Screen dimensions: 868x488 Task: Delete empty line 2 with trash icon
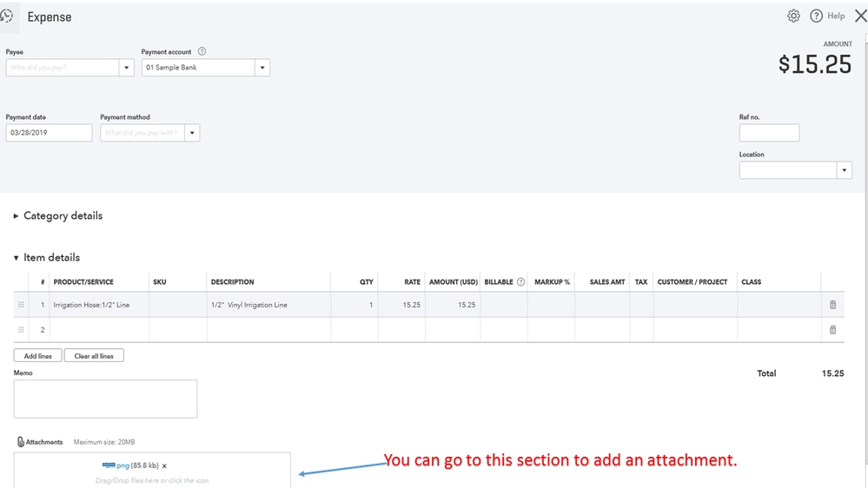pos(832,330)
